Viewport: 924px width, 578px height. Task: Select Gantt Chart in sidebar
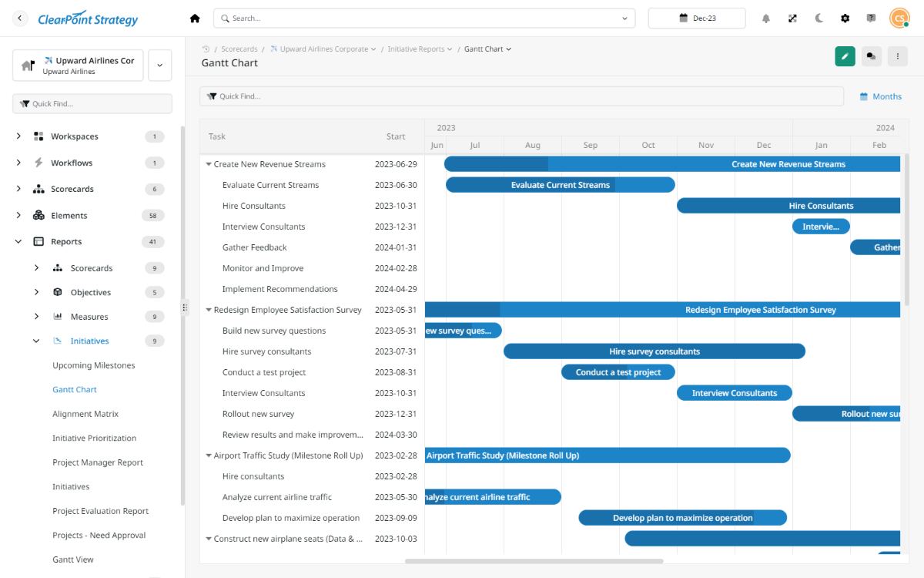(75, 389)
